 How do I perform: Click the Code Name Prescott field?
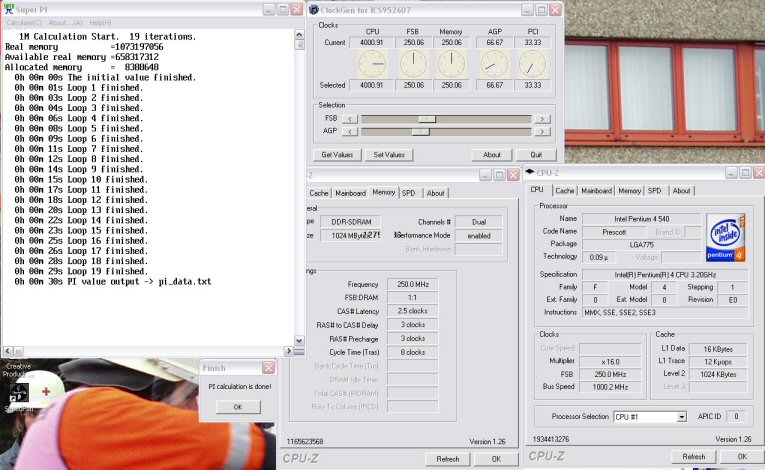tap(614, 232)
